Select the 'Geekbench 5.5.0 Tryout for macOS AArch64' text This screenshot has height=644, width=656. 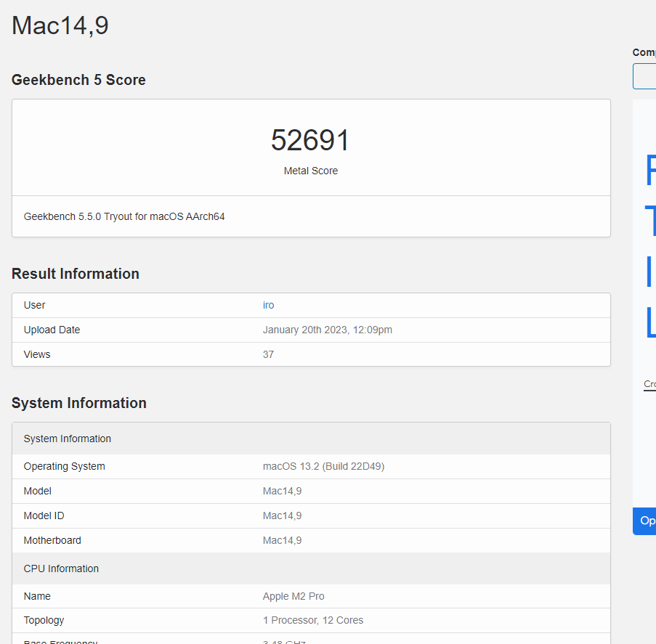[124, 216]
